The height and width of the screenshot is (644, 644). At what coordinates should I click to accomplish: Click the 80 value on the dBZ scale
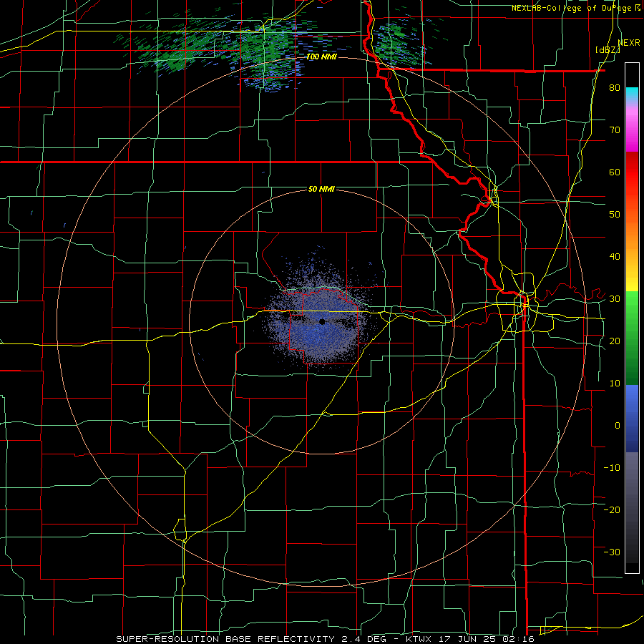pos(615,88)
